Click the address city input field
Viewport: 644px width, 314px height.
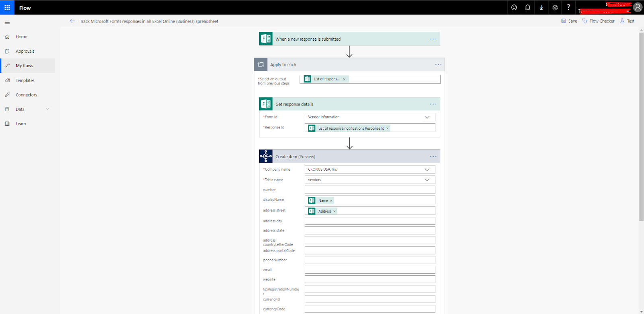370,221
